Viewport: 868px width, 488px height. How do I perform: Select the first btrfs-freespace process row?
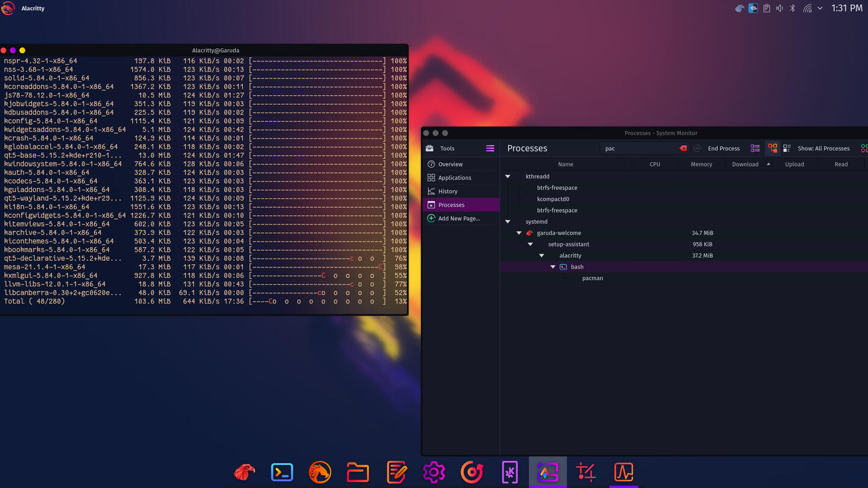[684, 187]
